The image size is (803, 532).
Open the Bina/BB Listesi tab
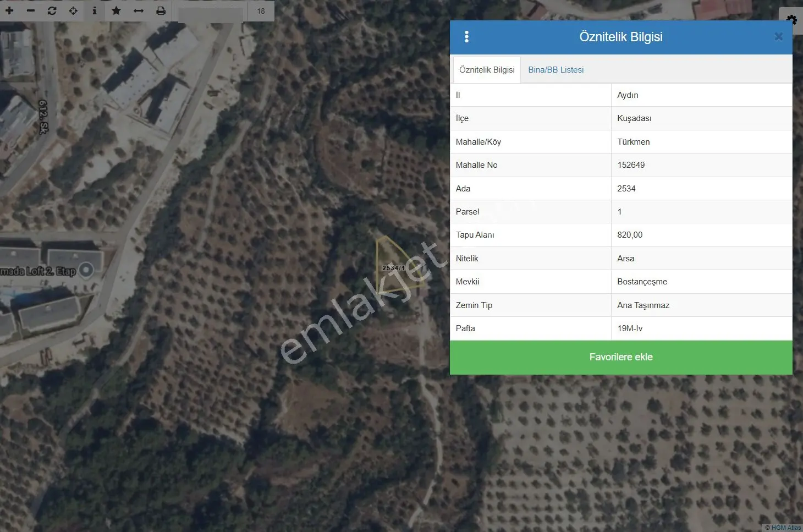tap(556, 70)
